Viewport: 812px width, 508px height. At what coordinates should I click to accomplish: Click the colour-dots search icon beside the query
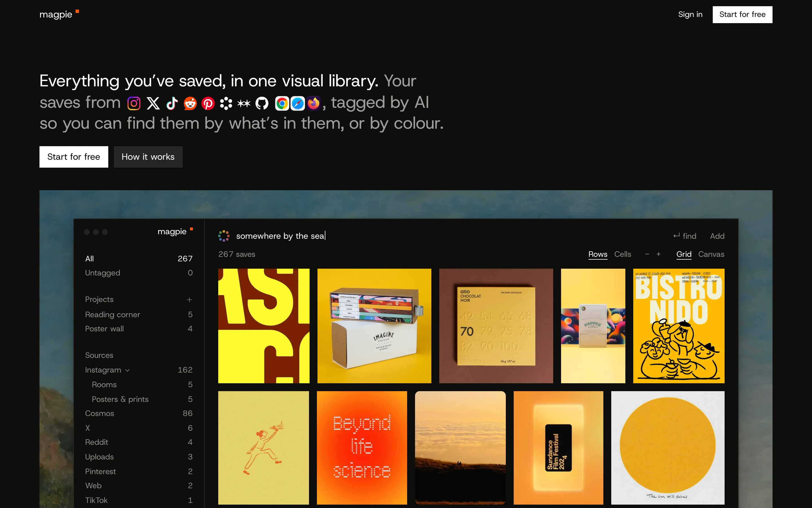click(224, 236)
